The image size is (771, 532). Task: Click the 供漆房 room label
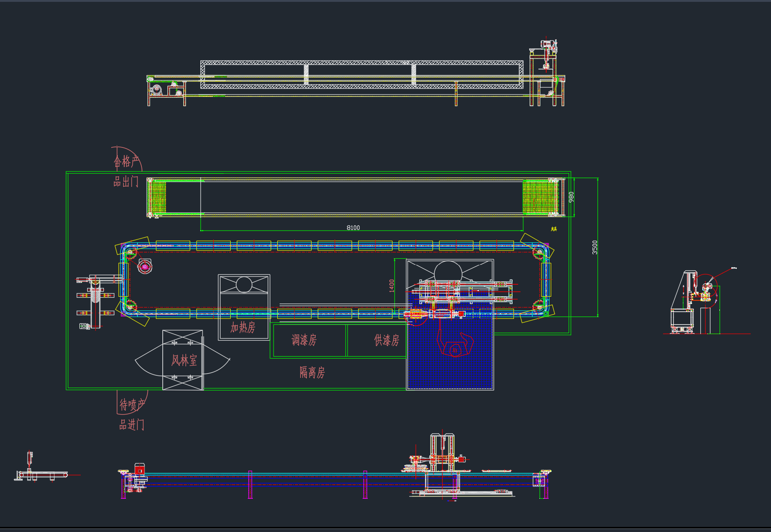pos(387,340)
